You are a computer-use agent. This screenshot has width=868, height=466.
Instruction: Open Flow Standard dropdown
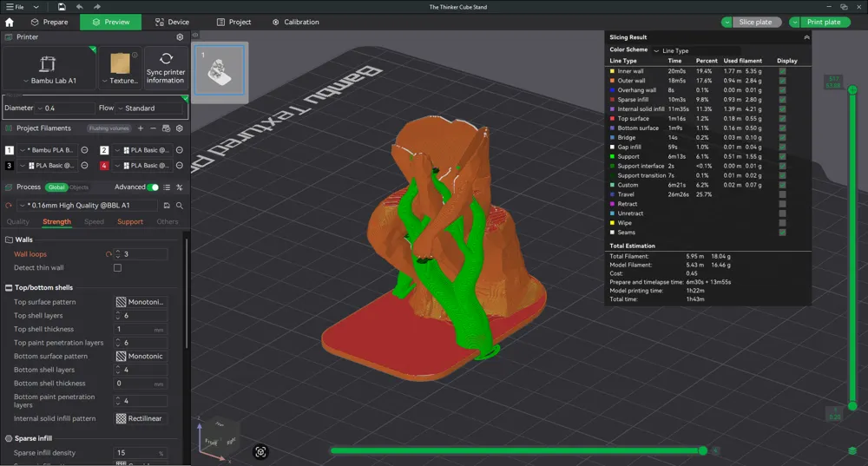click(149, 108)
